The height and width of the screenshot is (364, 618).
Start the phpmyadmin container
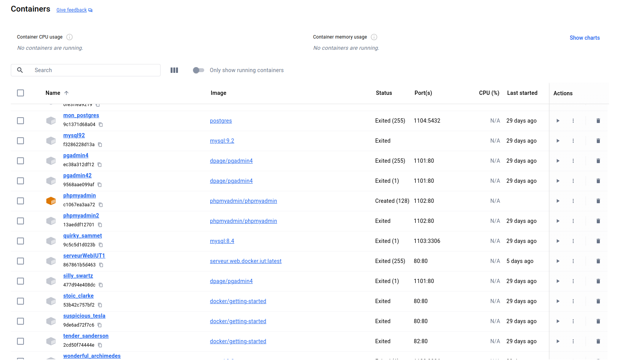pos(558,201)
